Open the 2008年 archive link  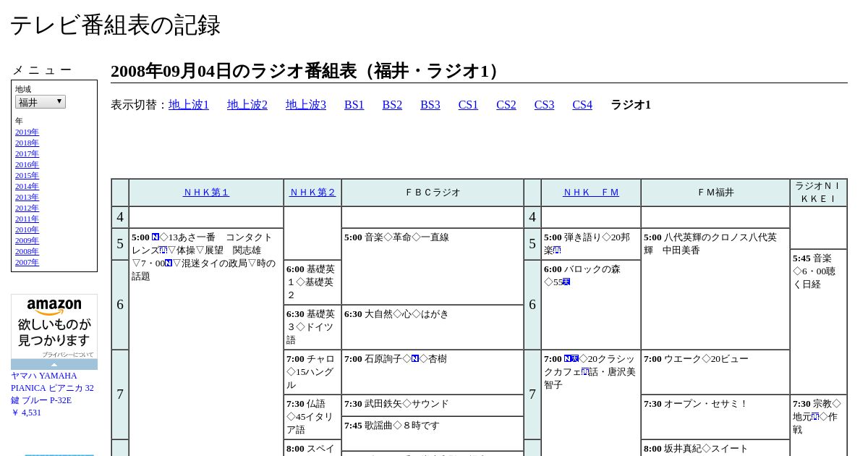click(x=27, y=251)
